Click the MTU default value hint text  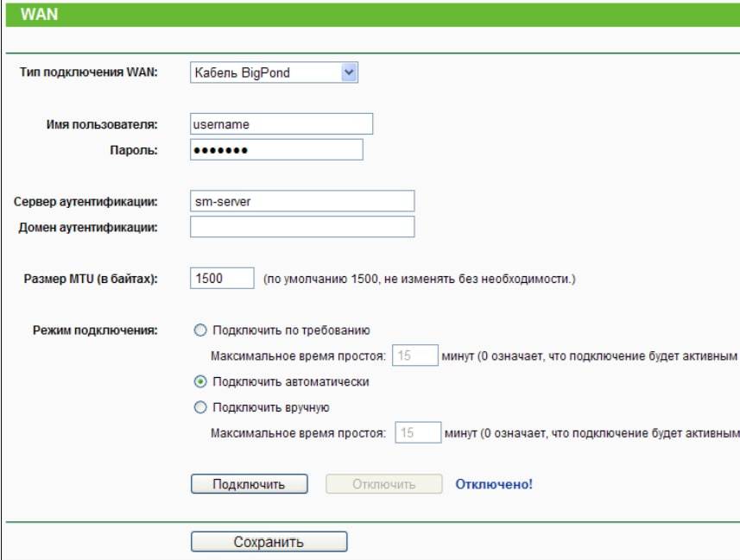(x=419, y=279)
